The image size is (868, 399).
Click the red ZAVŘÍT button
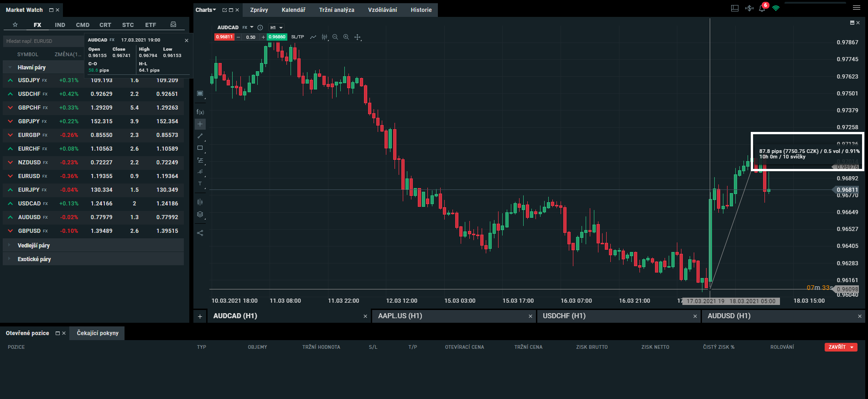[x=841, y=347]
